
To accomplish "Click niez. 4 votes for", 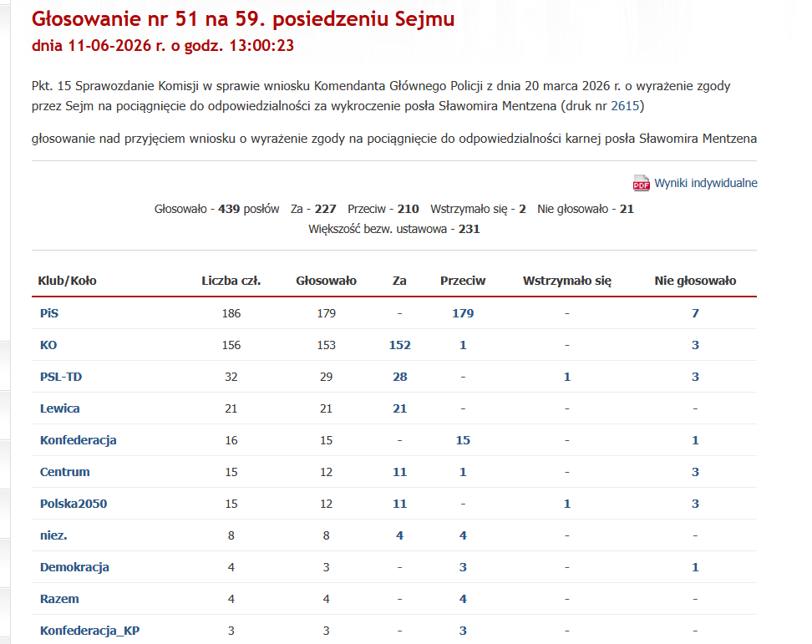I will [x=400, y=535].
